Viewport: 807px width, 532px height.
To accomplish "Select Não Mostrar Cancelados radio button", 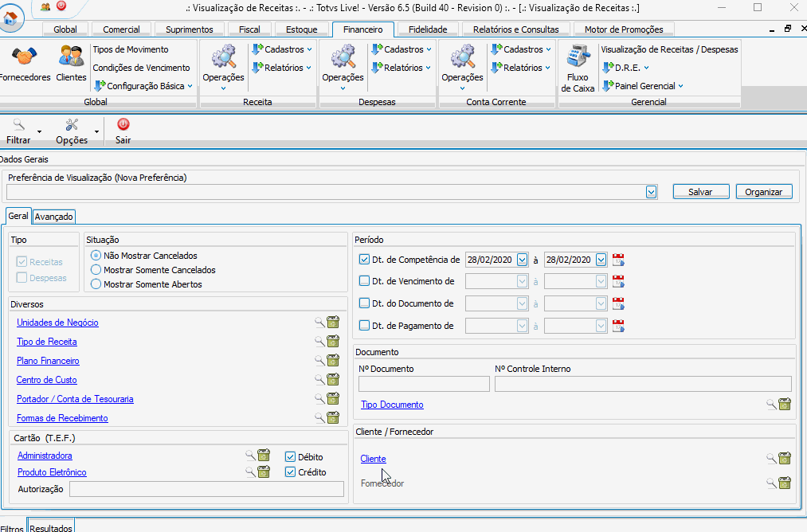I will coord(96,255).
